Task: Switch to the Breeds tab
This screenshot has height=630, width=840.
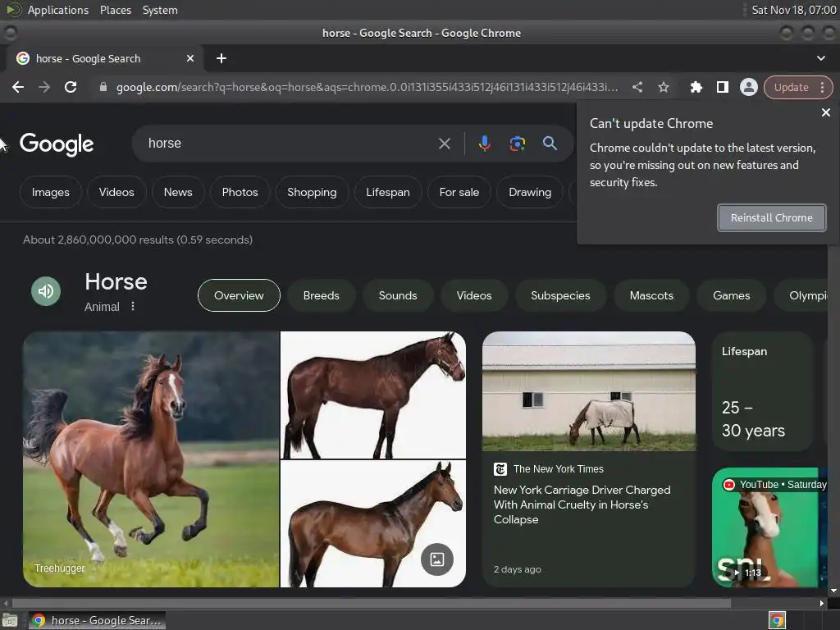Action: pyautogui.click(x=321, y=295)
